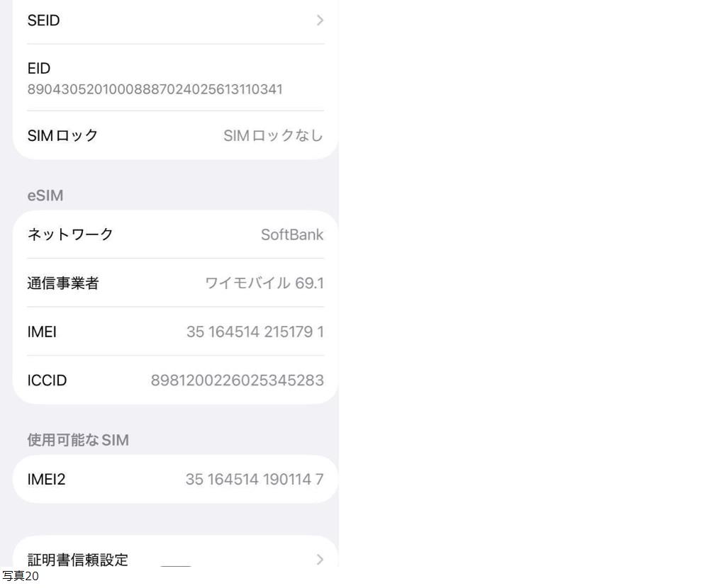Tap the 通信事業者 label
The height and width of the screenshot is (588, 709).
[62, 284]
